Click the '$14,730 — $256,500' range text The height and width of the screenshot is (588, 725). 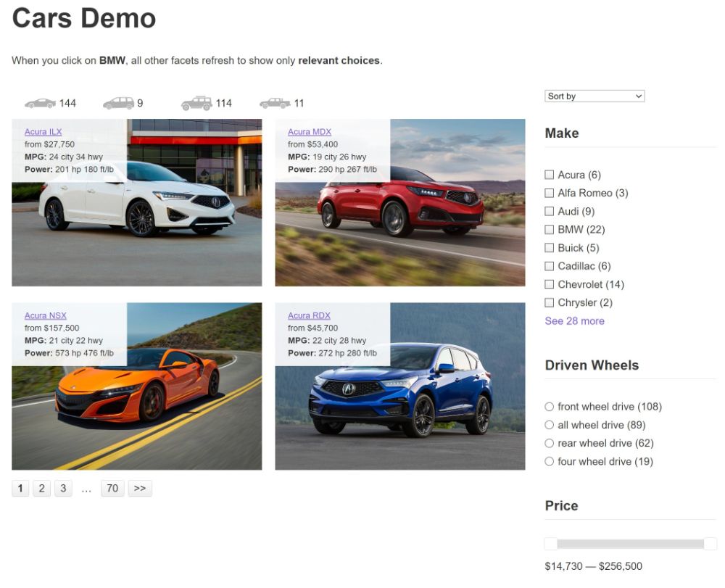pos(593,566)
